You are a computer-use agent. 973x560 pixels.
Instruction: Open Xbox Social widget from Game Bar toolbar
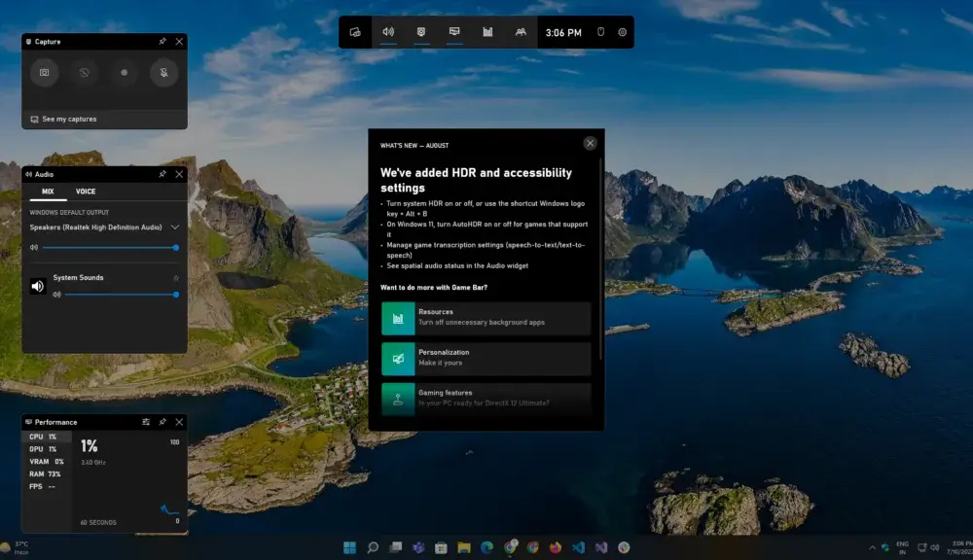click(x=521, y=32)
